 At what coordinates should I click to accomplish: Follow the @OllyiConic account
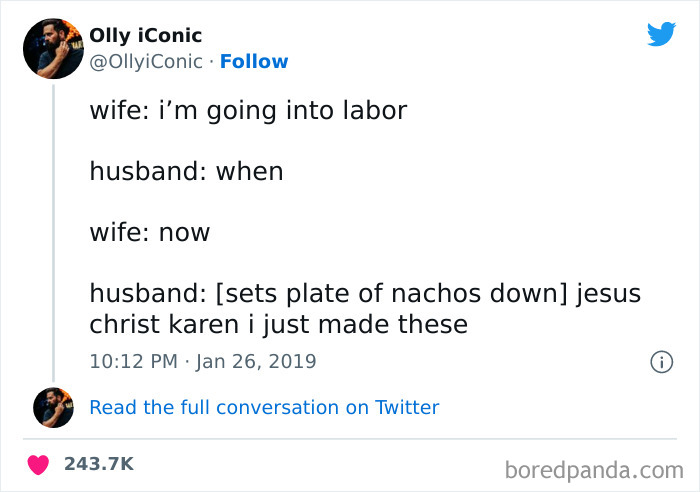254,62
